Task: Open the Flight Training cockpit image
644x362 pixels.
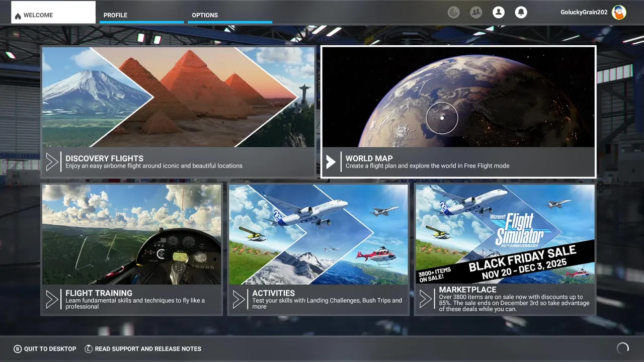Action: tap(132, 234)
